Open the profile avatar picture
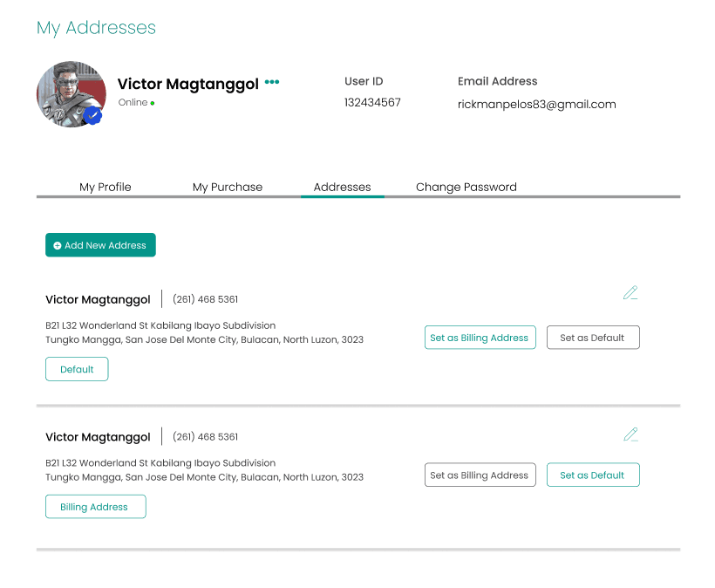This screenshot has width=715, height=588. click(x=70, y=92)
